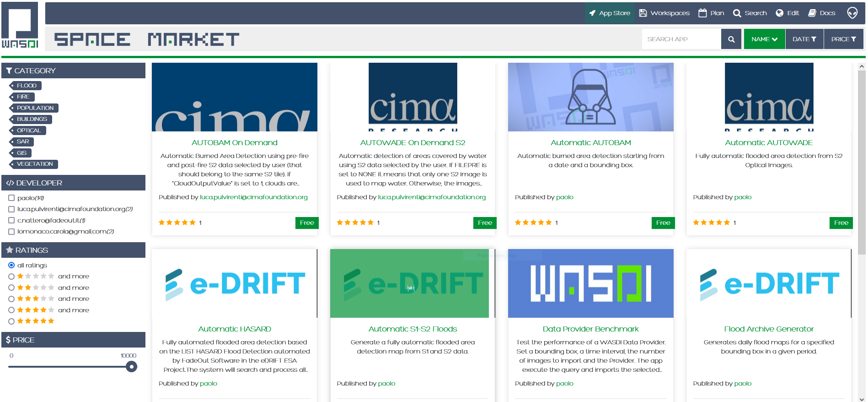Screen dimensions: 868x402
Task: Sort apps by NAME
Action: click(764, 39)
